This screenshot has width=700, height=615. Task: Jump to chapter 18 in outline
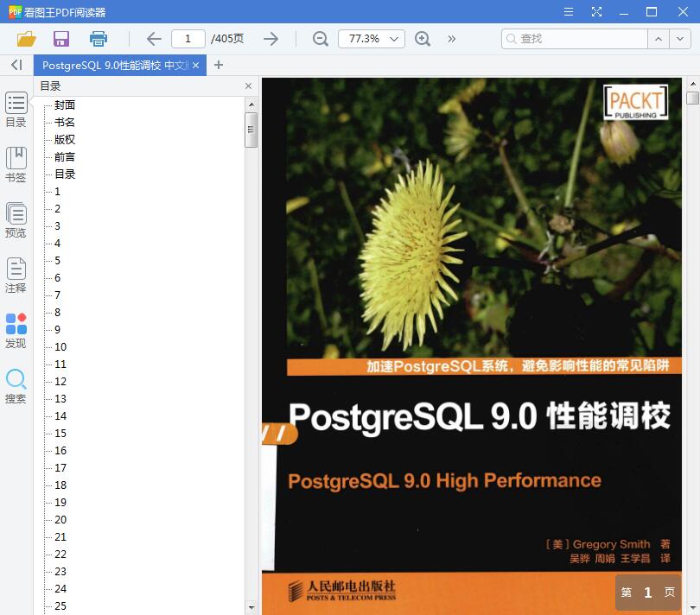pos(60,485)
